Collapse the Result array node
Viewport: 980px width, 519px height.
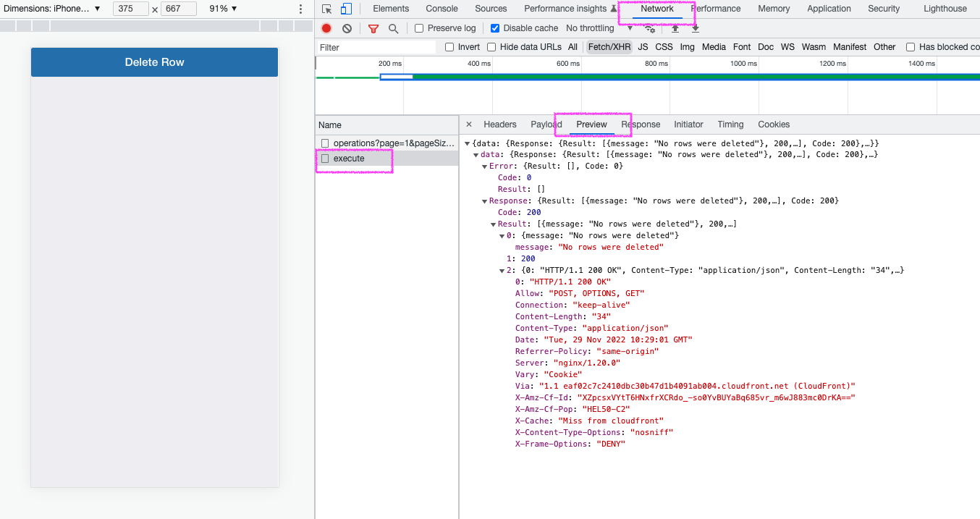tap(493, 224)
